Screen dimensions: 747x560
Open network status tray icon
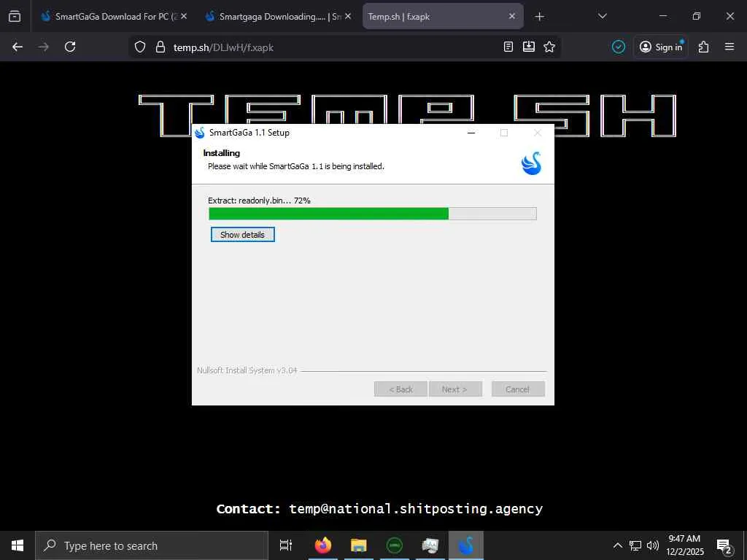point(635,545)
